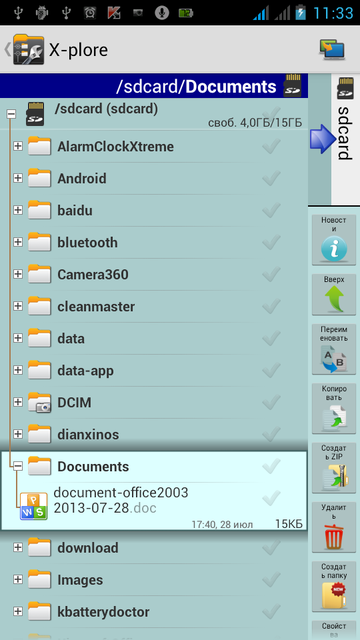Click the 15КБ file size text

tap(289, 524)
